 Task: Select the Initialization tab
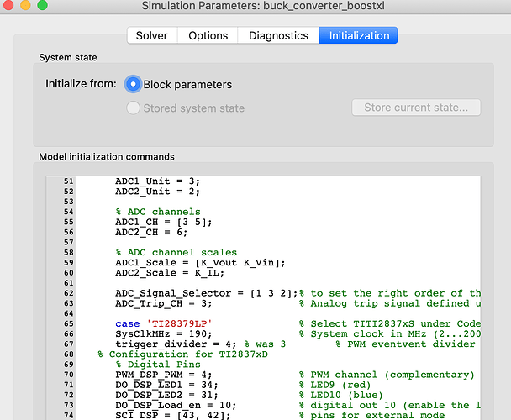[x=359, y=35]
